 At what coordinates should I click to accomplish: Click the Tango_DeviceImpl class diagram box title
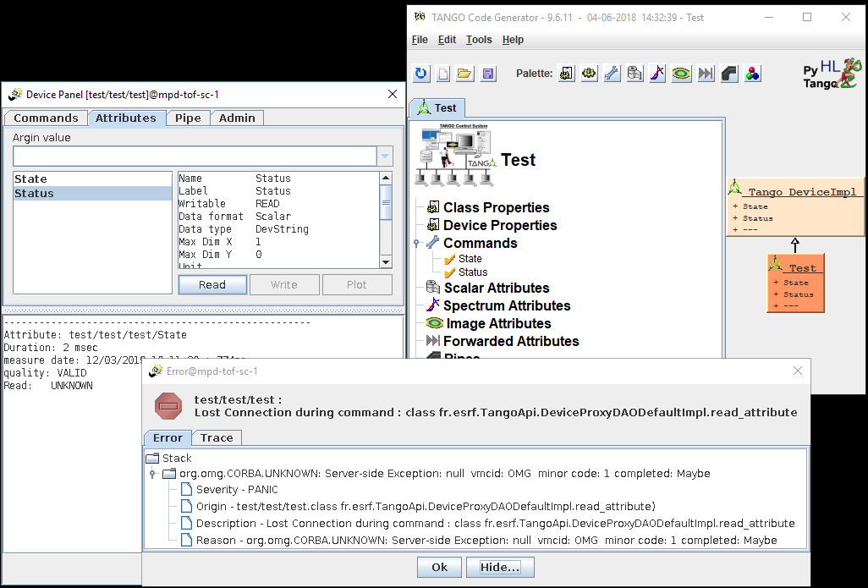(801, 192)
